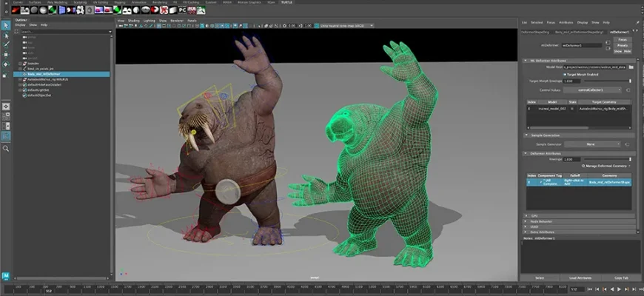Click the Lasso select tool in toolbox
644x296 pixels.
point(6,35)
